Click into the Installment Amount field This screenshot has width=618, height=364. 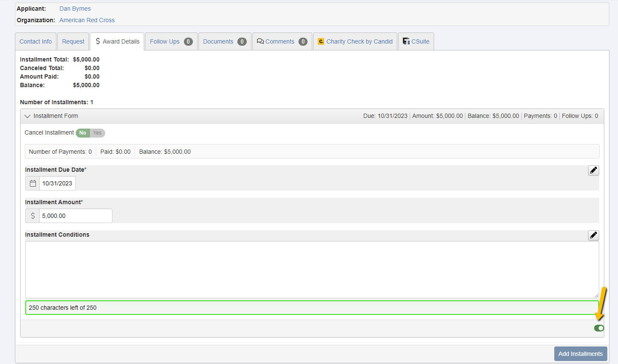coord(76,216)
